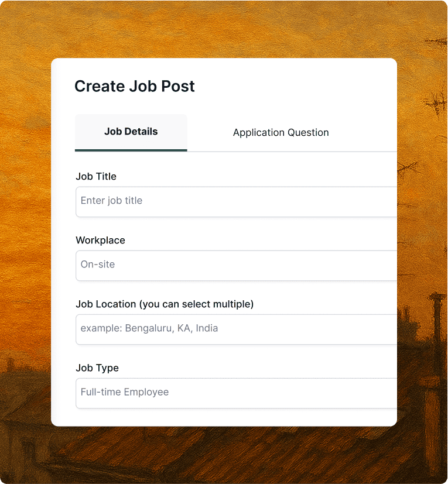The height and width of the screenshot is (484, 448).
Task: Open the Application Question tab
Action: (x=281, y=133)
